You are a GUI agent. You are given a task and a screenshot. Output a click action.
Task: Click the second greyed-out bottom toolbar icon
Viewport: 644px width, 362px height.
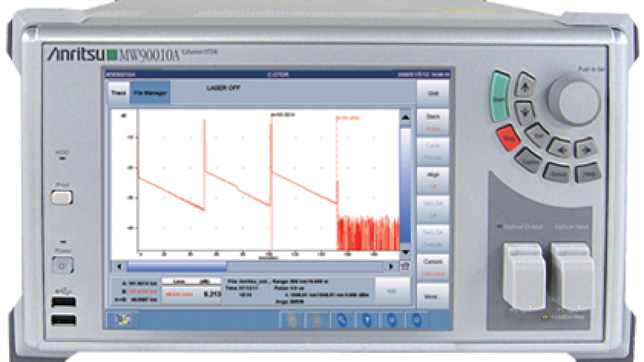(317, 320)
